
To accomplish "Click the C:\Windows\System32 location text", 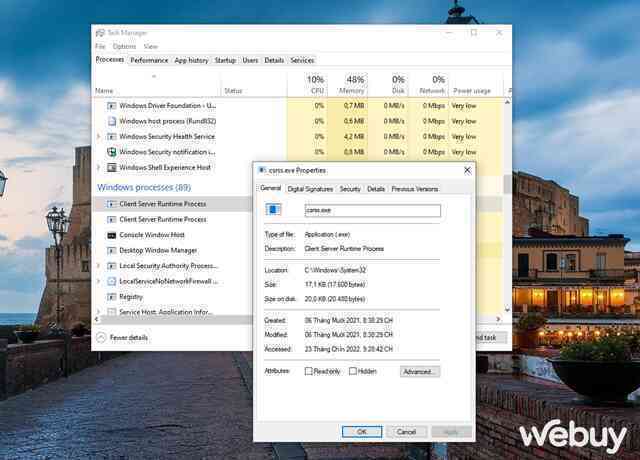I will [x=335, y=270].
